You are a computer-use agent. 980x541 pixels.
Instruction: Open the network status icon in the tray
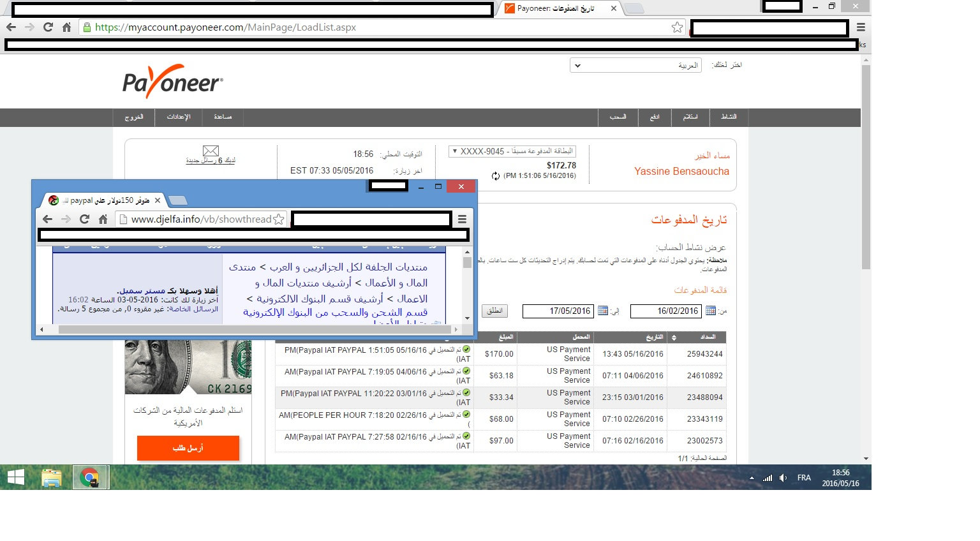768,478
